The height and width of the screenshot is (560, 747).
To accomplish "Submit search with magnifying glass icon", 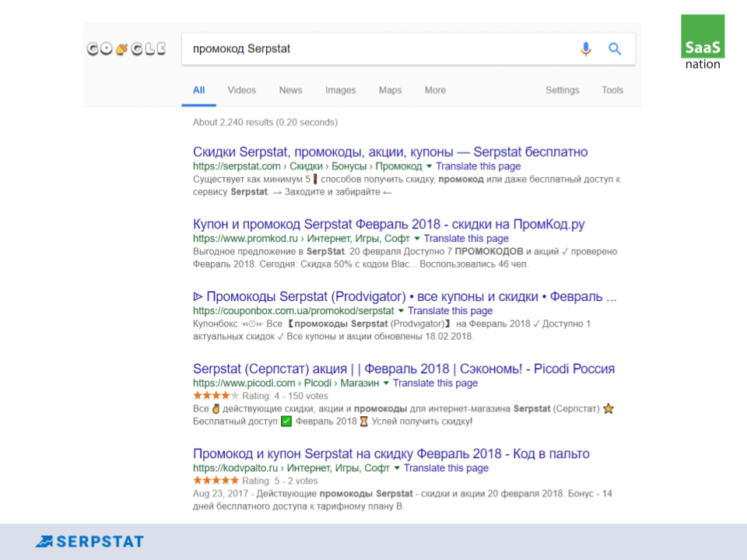I will pyautogui.click(x=615, y=48).
